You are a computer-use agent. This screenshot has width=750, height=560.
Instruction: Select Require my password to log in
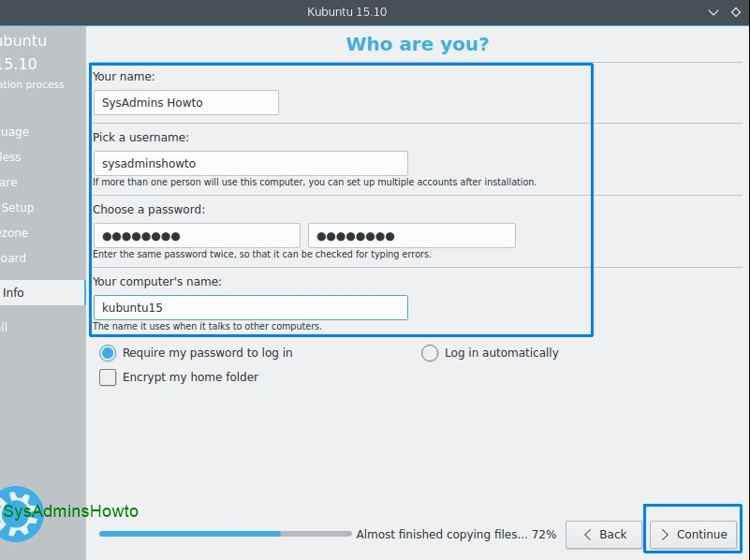pyautogui.click(x=108, y=353)
